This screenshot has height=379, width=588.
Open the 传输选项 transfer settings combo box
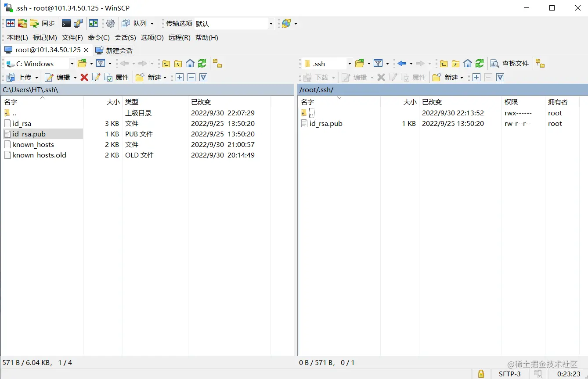[x=234, y=24]
